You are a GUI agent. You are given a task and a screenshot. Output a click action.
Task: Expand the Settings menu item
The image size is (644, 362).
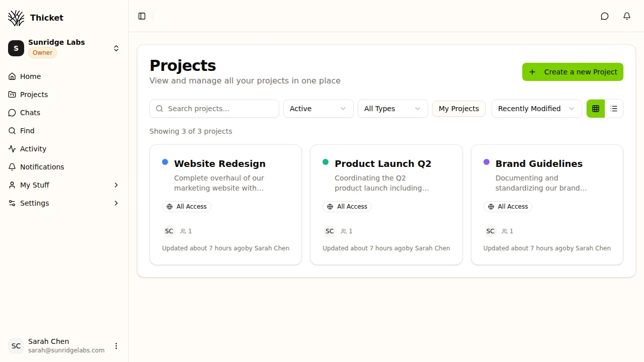34,203
